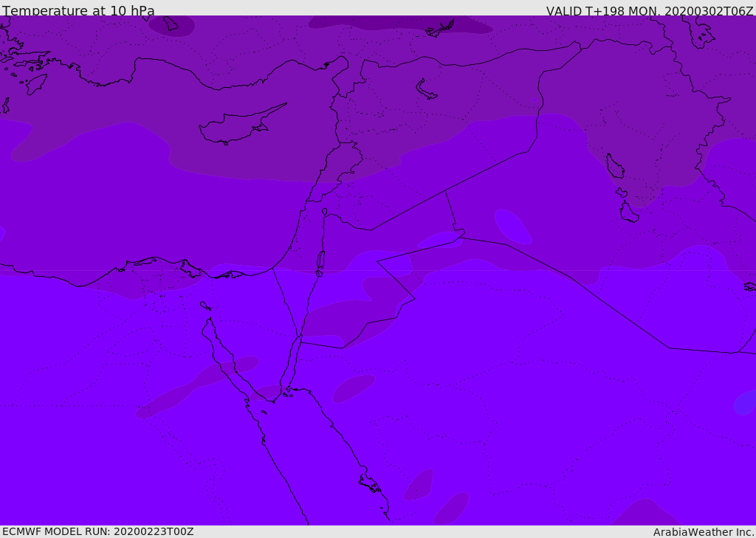Pick the darkest purple band at top center
Screen dimensions: 756x538
click(x=399, y=24)
